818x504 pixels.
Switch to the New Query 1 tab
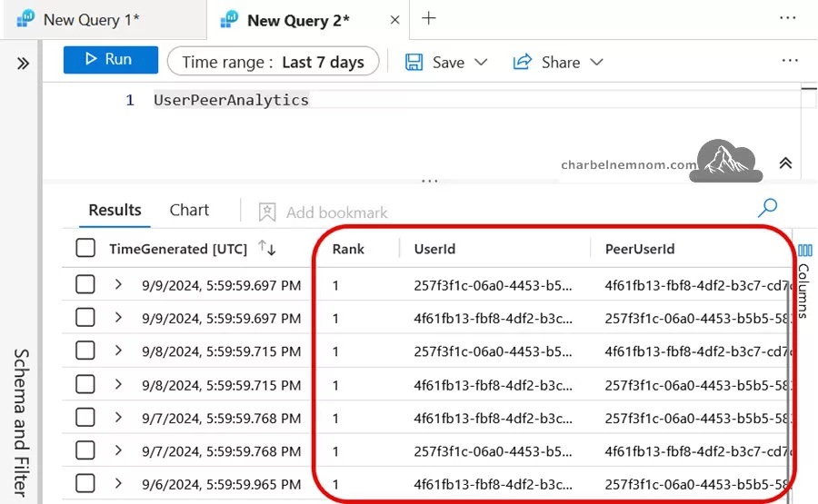(104, 20)
